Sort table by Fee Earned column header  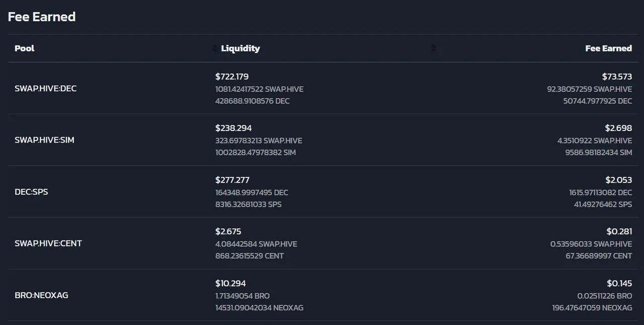coord(609,48)
